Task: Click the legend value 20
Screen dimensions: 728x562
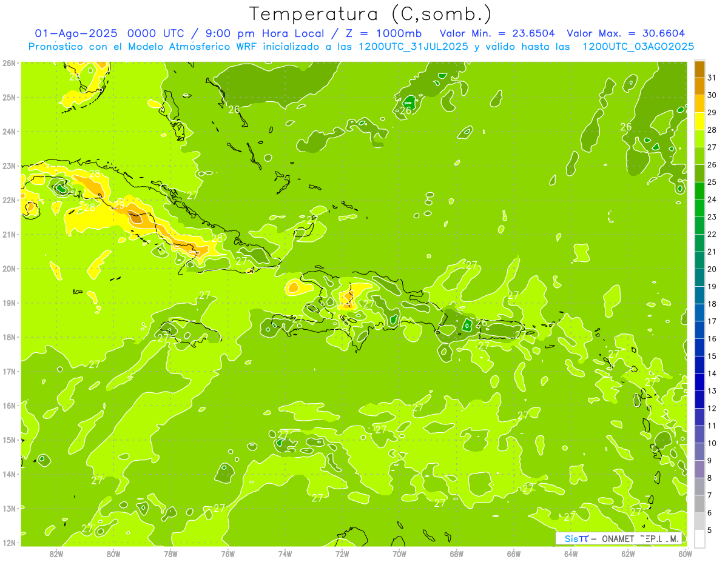Action: click(x=712, y=269)
